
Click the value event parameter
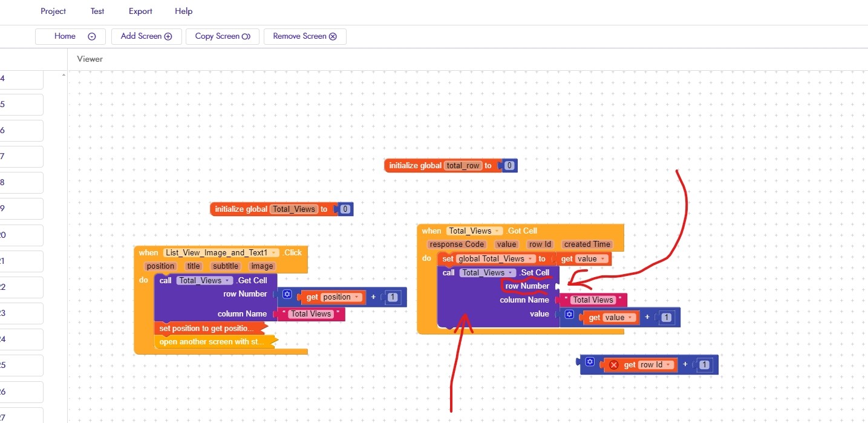tap(506, 244)
